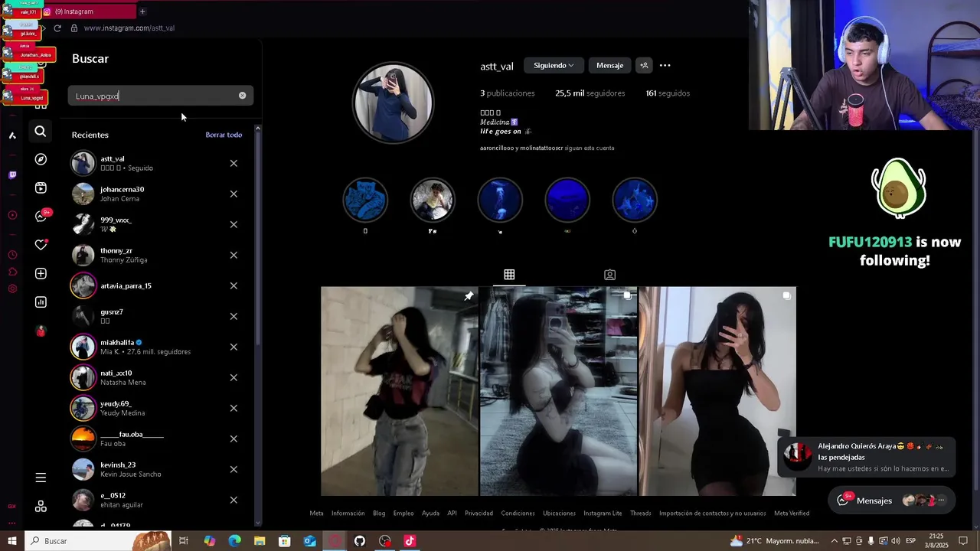This screenshot has height=551, width=980.
Task: Open a new browser tab
Action: point(142,11)
